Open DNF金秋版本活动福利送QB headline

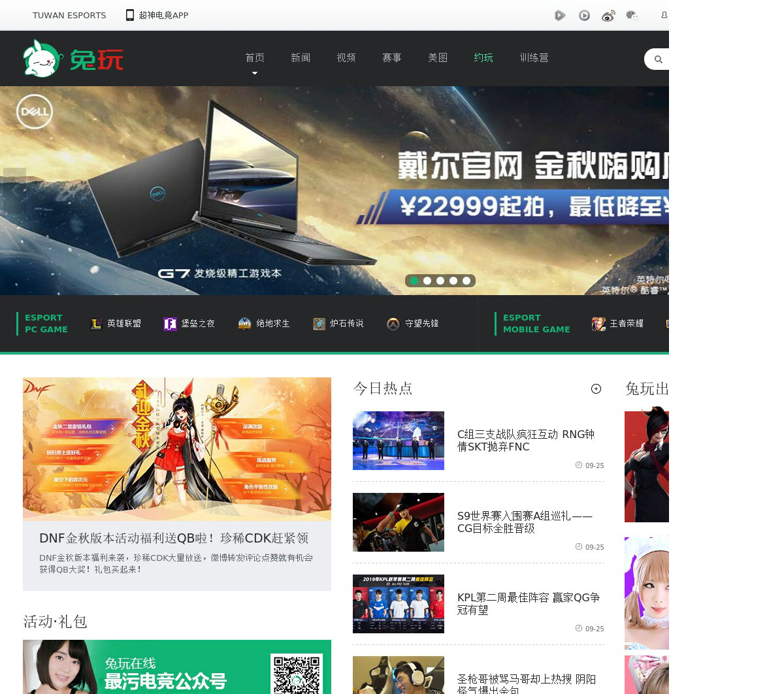174,539
